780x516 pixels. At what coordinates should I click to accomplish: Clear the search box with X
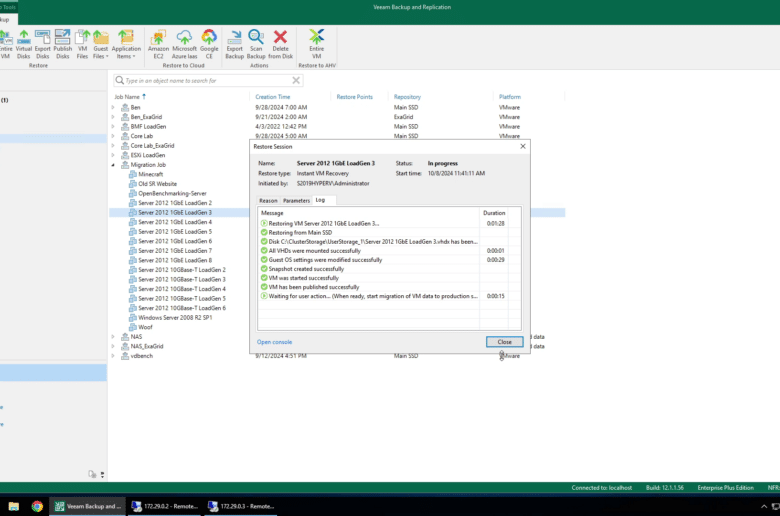point(296,80)
